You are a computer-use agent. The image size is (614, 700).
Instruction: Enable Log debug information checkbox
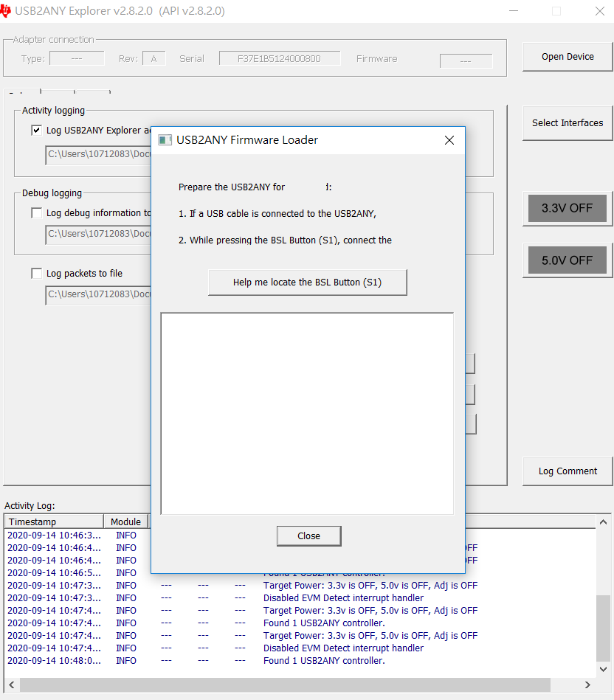pyautogui.click(x=37, y=213)
